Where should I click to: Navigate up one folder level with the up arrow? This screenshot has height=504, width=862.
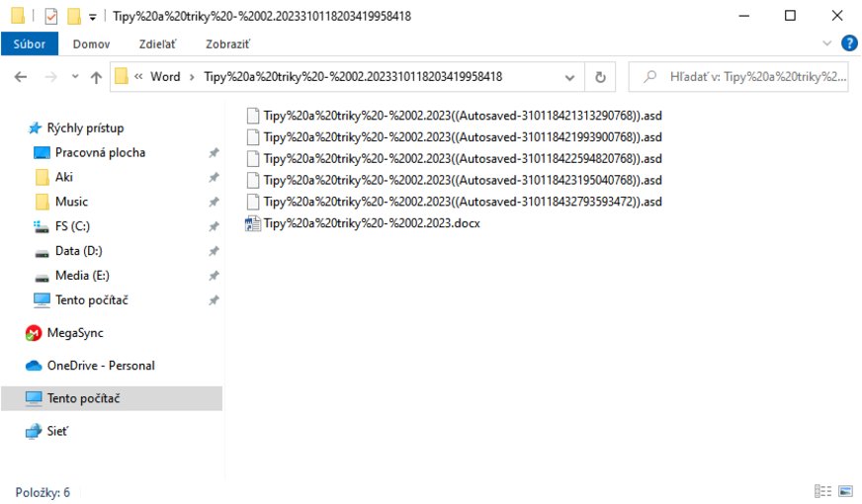pyautogui.click(x=96, y=77)
